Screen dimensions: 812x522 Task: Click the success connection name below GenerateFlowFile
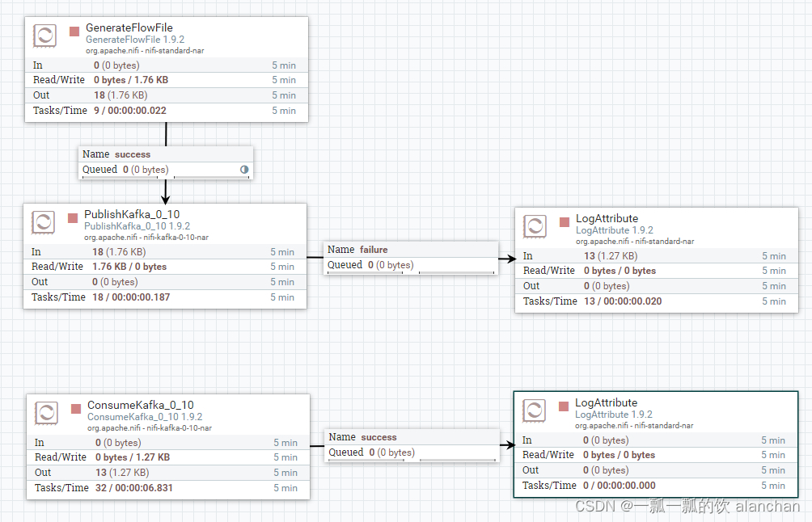click(x=133, y=154)
